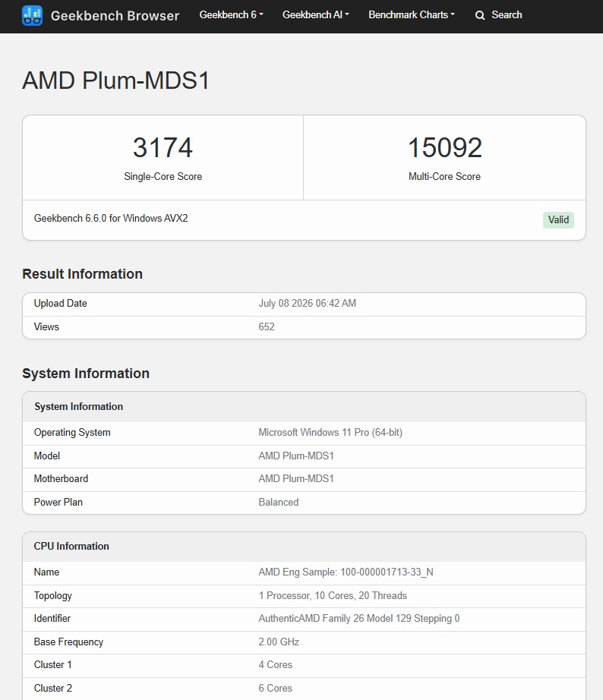Screen dimensions: 603x700
Task: Open the Benchmark Charts dropdown
Action: pyautogui.click(x=412, y=14)
